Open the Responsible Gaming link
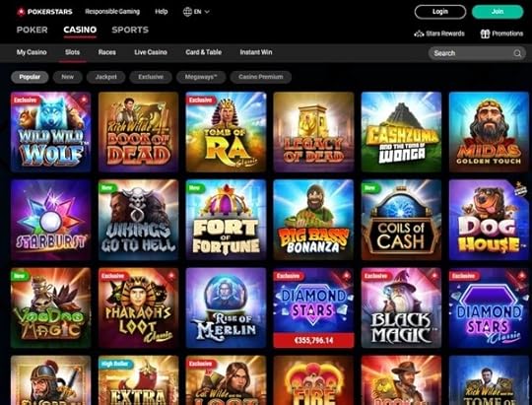 click(x=112, y=12)
